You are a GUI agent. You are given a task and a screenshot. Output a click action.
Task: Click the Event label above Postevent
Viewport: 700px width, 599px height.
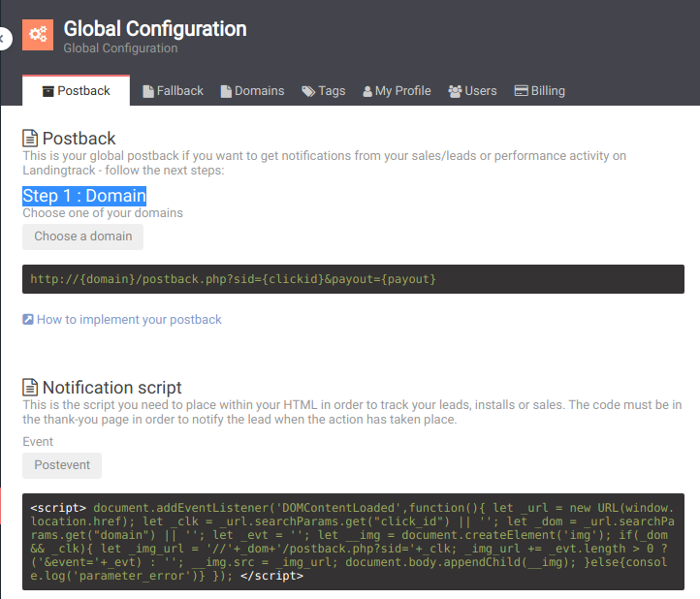click(38, 441)
